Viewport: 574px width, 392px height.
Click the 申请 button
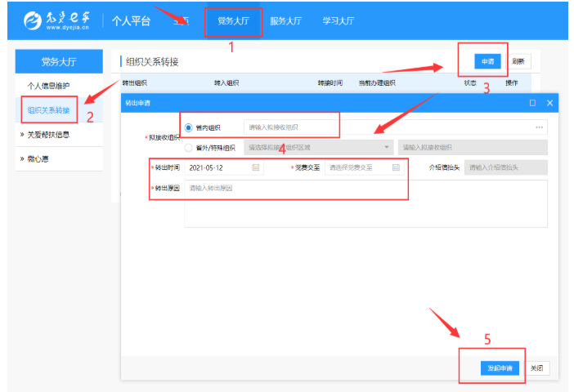pyautogui.click(x=488, y=61)
